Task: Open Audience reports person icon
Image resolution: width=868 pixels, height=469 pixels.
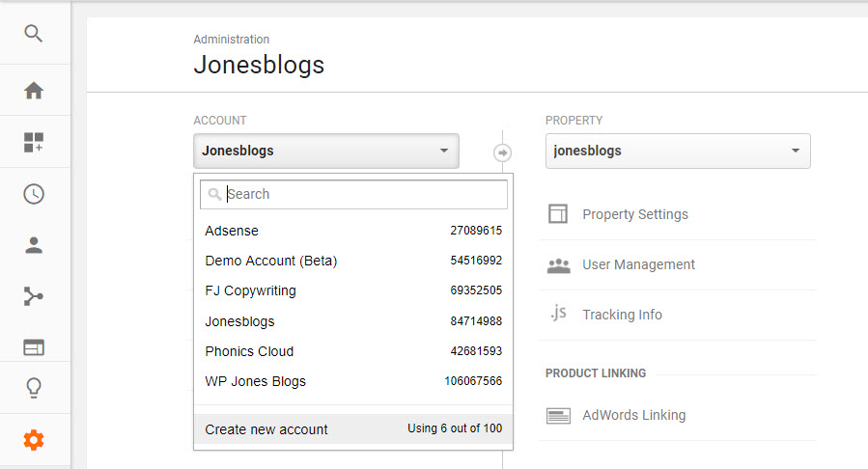Action: pyautogui.click(x=34, y=245)
